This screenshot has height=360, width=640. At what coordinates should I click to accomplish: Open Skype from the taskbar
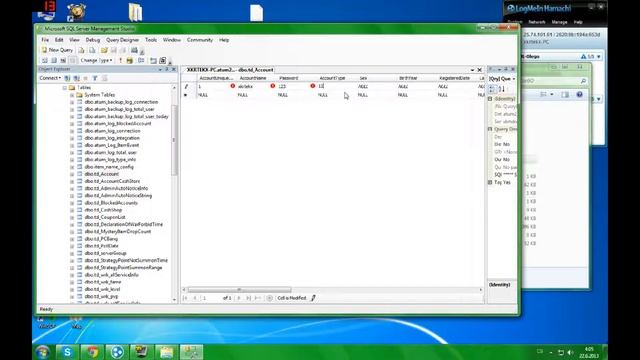(x=67, y=352)
